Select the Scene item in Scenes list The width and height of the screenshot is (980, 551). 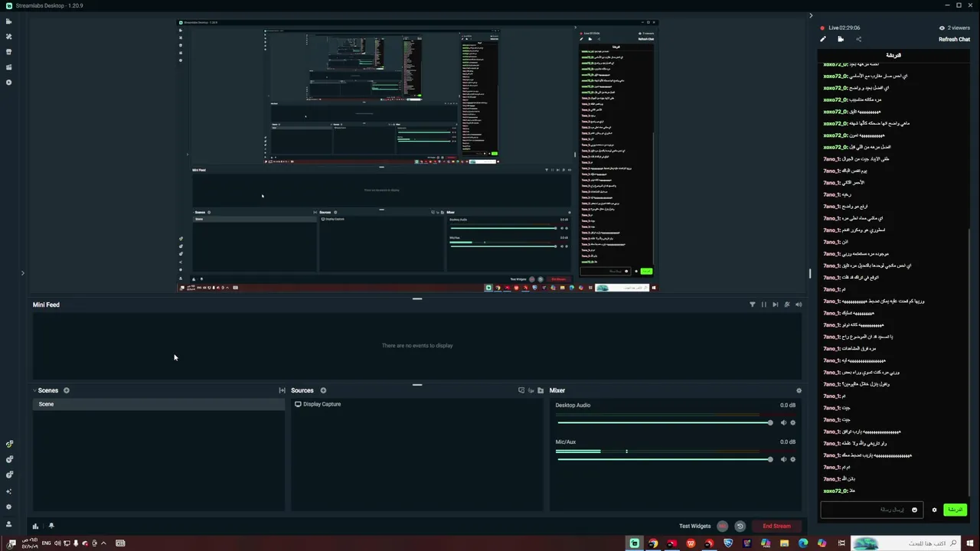[x=158, y=404]
